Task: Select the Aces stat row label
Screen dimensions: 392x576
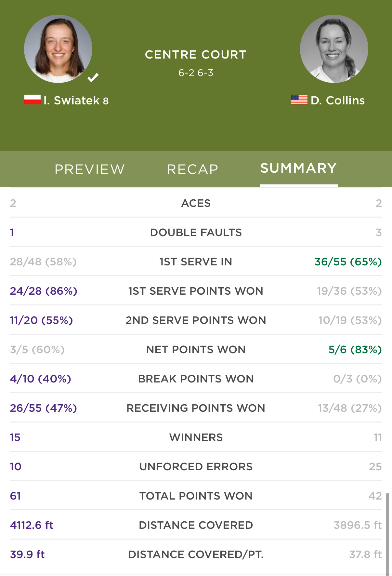Action: point(196,203)
